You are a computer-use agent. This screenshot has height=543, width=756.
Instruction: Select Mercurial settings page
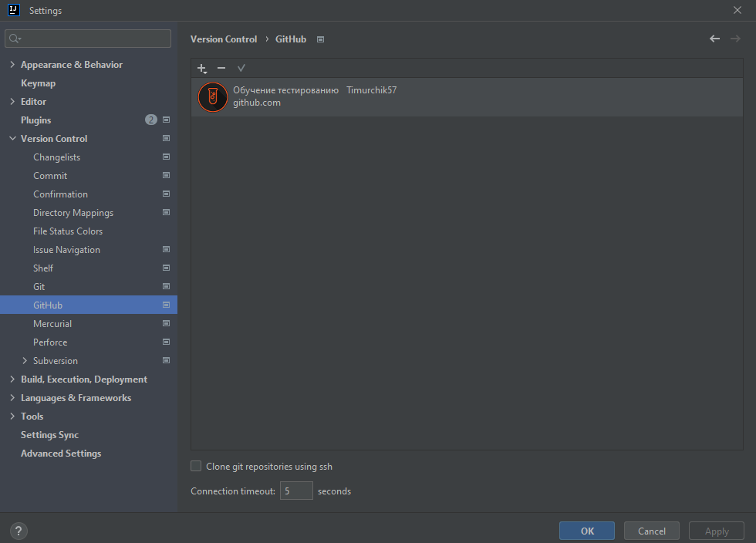pyautogui.click(x=52, y=324)
